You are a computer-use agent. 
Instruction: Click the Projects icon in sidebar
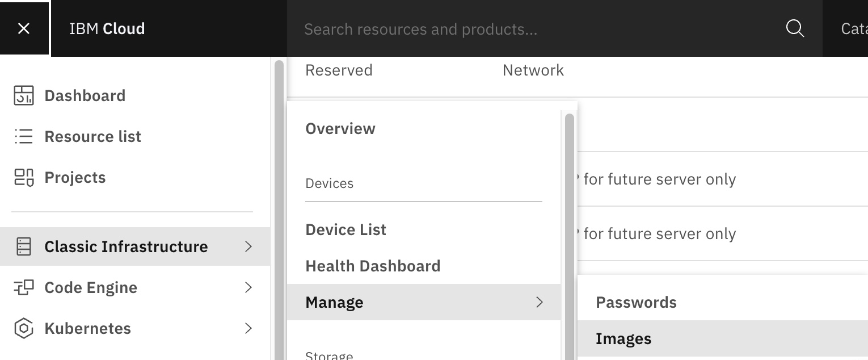tap(24, 178)
